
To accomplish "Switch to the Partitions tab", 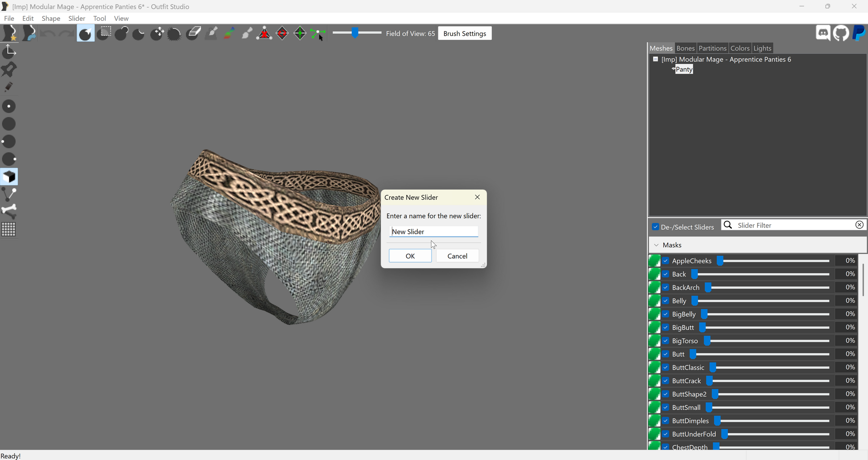I will pyautogui.click(x=712, y=48).
